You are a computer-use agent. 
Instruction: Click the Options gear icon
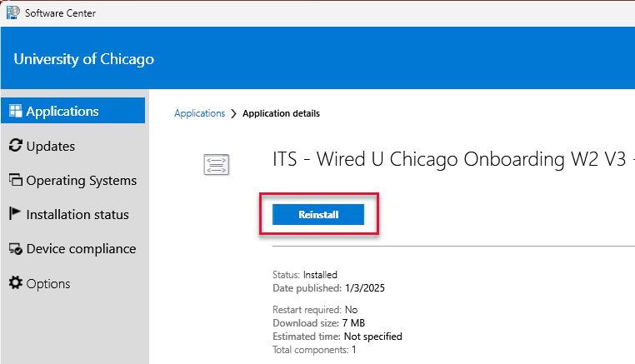[15, 282]
